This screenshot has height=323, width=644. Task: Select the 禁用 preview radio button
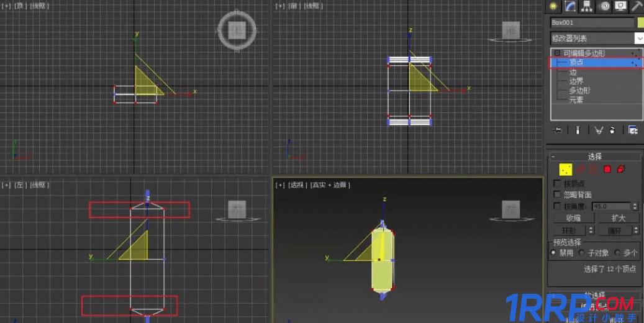pyautogui.click(x=553, y=252)
